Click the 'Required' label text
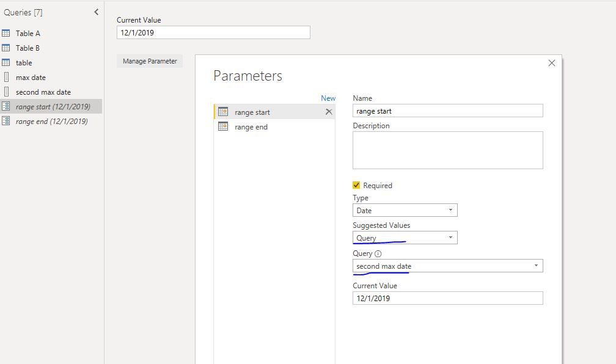The height and width of the screenshot is (364, 616). [378, 185]
